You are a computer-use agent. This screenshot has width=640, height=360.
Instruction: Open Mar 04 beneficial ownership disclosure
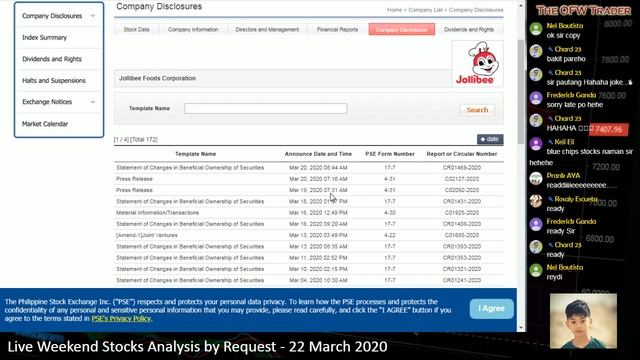click(x=190, y=280)
